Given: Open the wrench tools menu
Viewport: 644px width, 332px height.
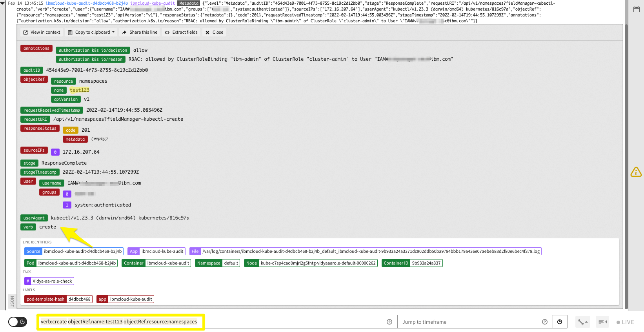Looking at the screenshot, I should 582,322.
